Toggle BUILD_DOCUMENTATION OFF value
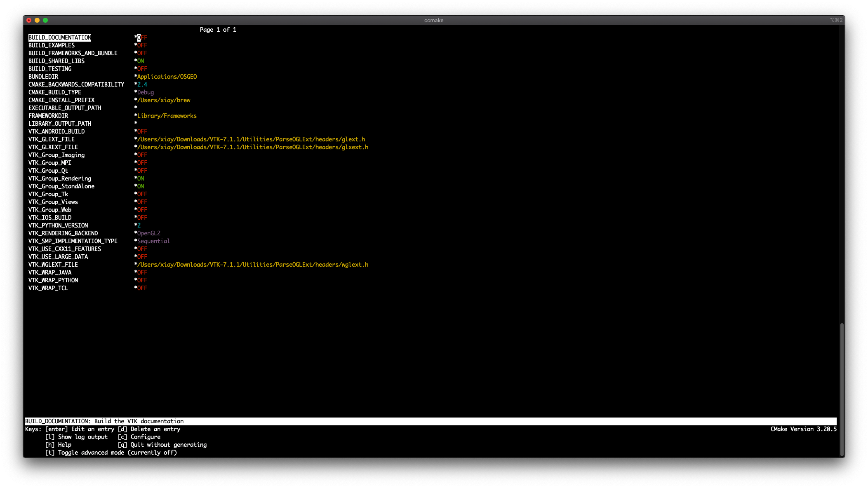This screenshot has width=868, height=488. click(x=142, y=38)
